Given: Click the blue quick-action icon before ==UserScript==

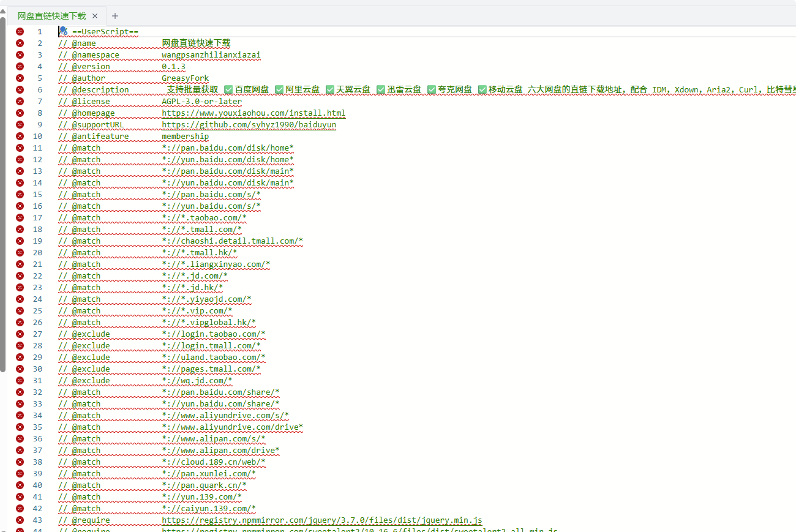Looking at the screenshot, I should click(x=63, y=31).
